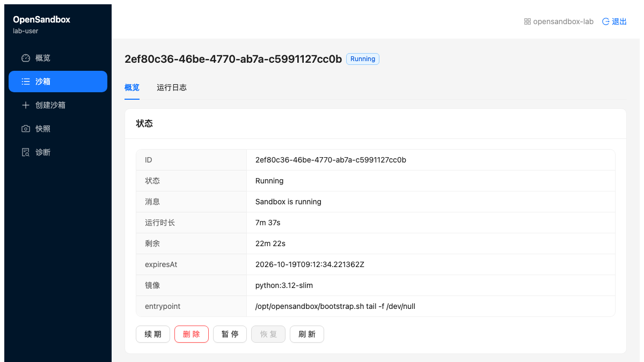The height and width of the screenshot is (362, 644).
Task: Click the camera icon beside 快照
Action: (x=26, y=129)
